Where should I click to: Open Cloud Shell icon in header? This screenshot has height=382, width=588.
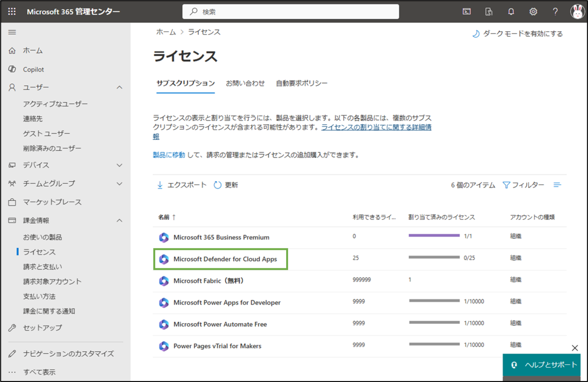(x=467, y=12)
